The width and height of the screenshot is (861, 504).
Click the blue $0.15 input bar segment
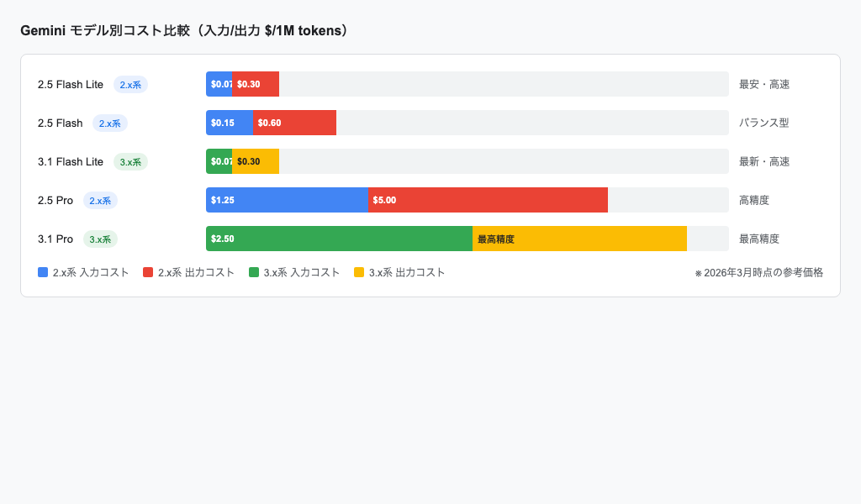230,123
